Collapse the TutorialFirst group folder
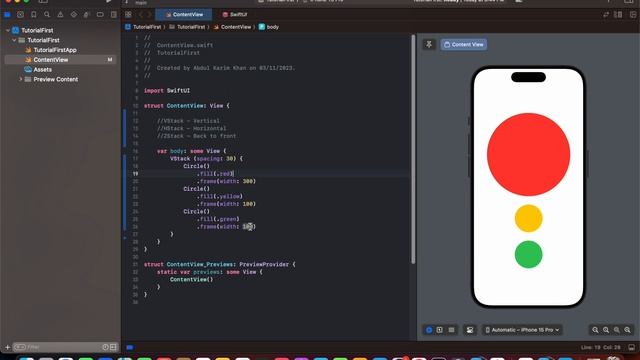The image size is (640, 360). [x=14, y=40]
